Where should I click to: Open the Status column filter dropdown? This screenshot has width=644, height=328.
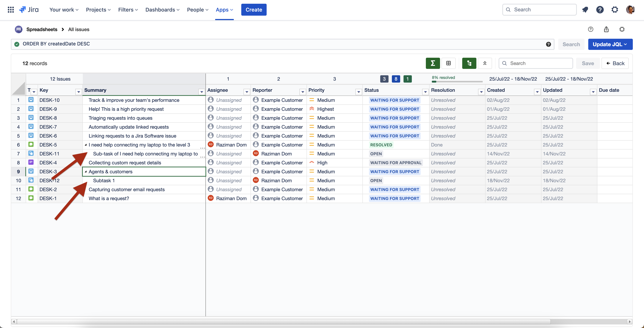click(x=425, y=91)
